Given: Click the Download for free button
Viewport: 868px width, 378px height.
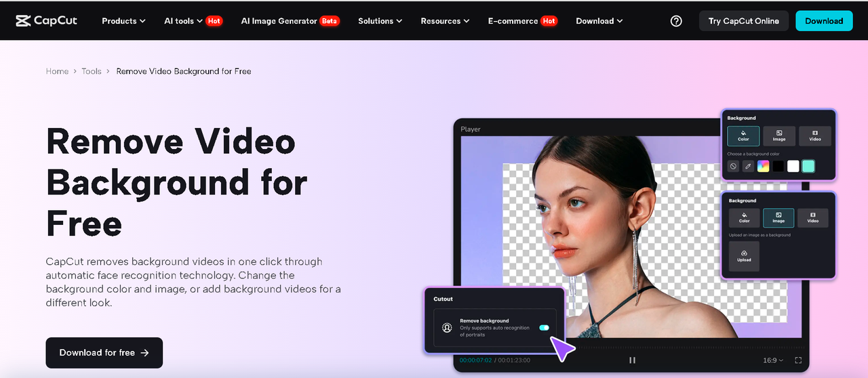Looking at the screenshot, I should 104,352.
